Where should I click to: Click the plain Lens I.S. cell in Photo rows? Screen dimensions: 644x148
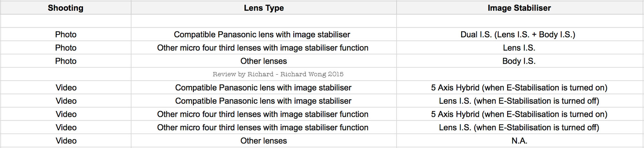tap(519, 48)
